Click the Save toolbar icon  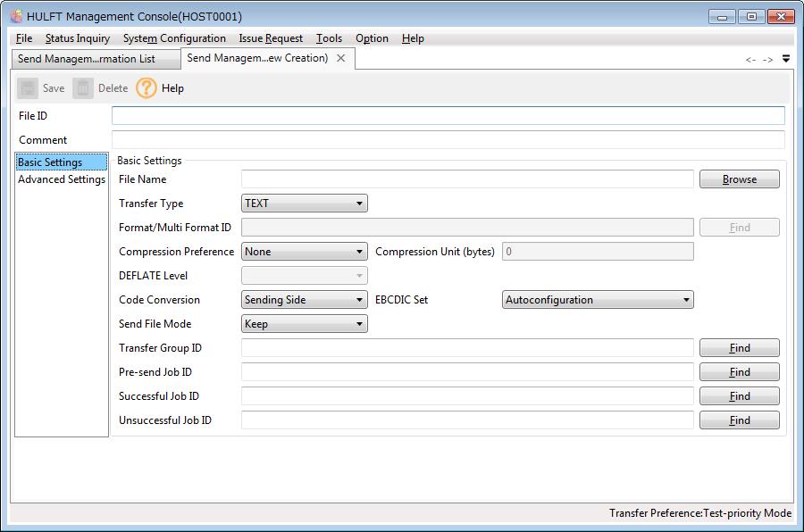point(28,88)
